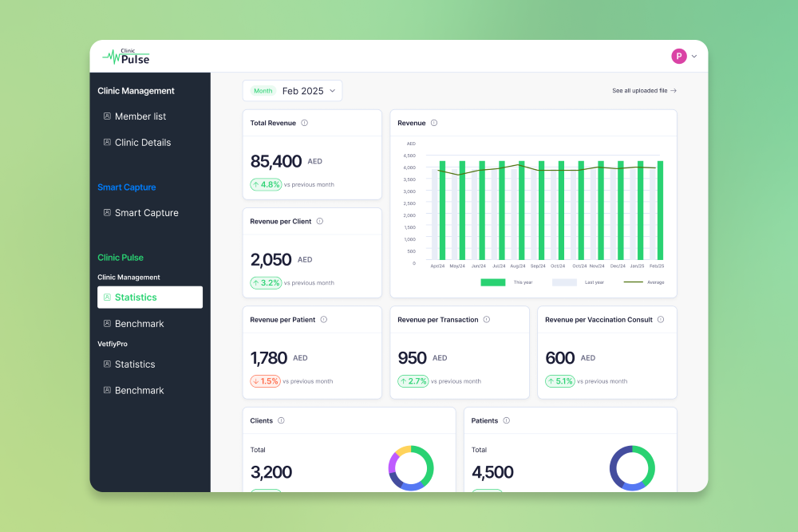Click the green This year legend swatch
The width and height of the screenshot is (798, 532).
(x=492, y=282)
